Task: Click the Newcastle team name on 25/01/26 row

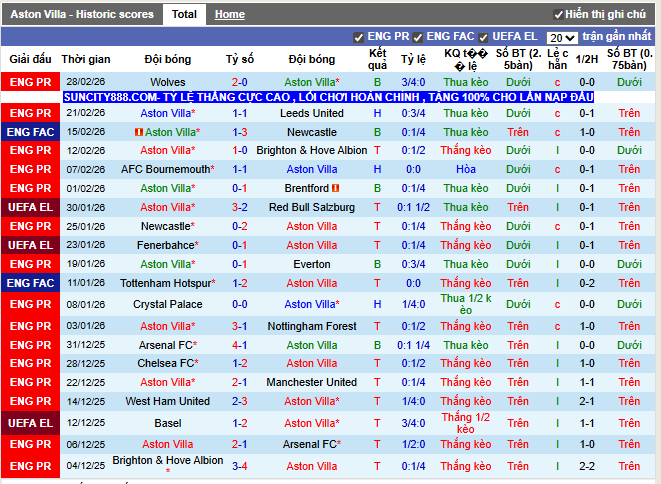Action: pos(168,226)
